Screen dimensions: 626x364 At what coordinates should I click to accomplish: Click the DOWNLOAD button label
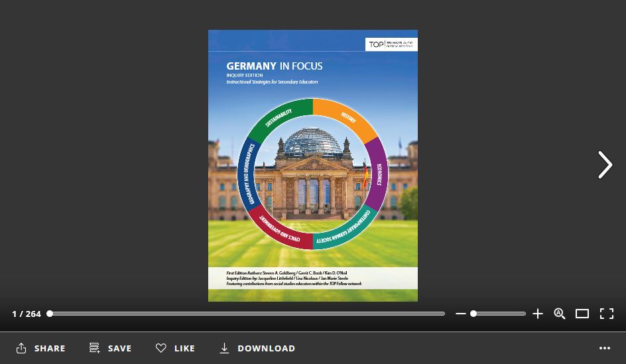(267, 349)
